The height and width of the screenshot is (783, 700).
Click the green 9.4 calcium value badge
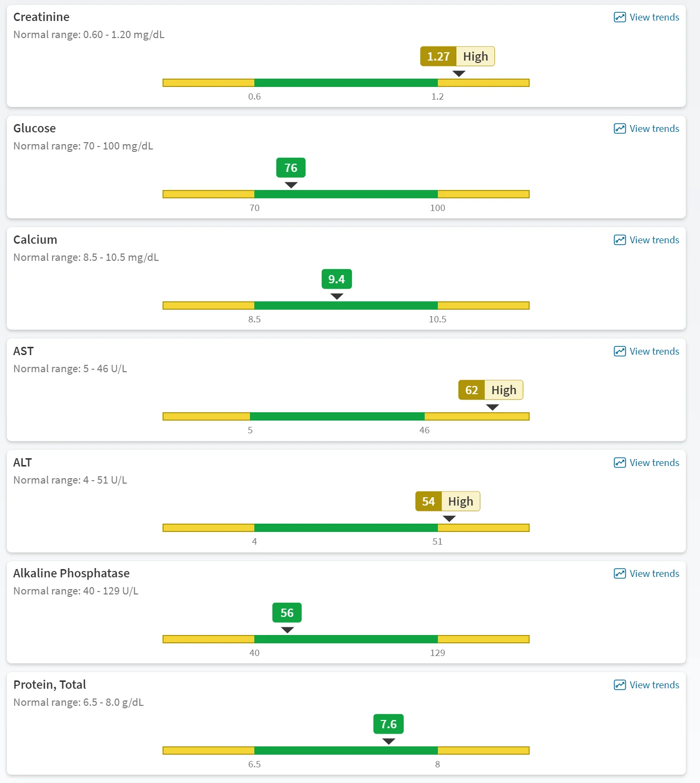coord(337,279)
